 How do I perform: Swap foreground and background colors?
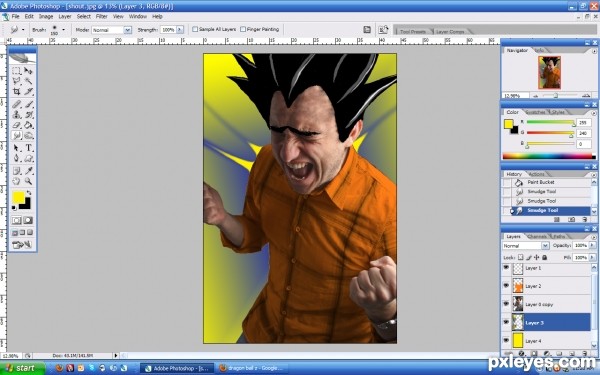(x=28, y=193)
